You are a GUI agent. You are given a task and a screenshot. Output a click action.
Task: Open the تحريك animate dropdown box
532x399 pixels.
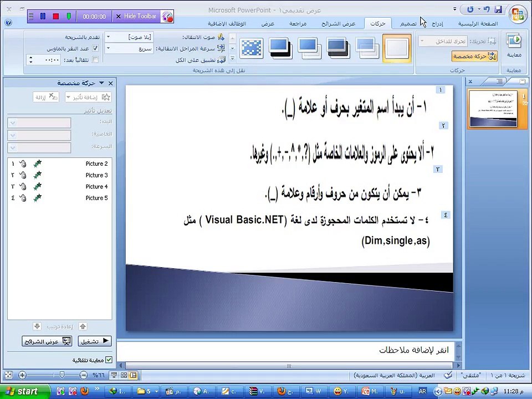(443, 42)
